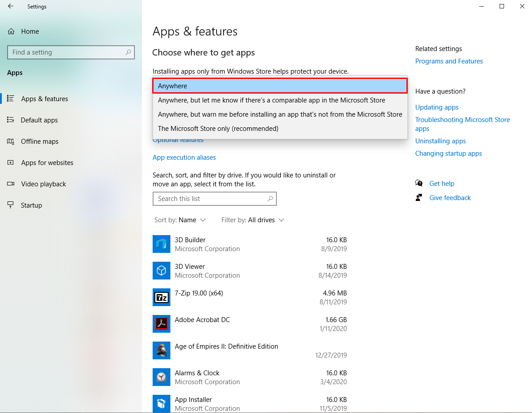Select The Microsoft Store only (recommended)
This screenshot has width=532, height=413.
coord(280,129)
